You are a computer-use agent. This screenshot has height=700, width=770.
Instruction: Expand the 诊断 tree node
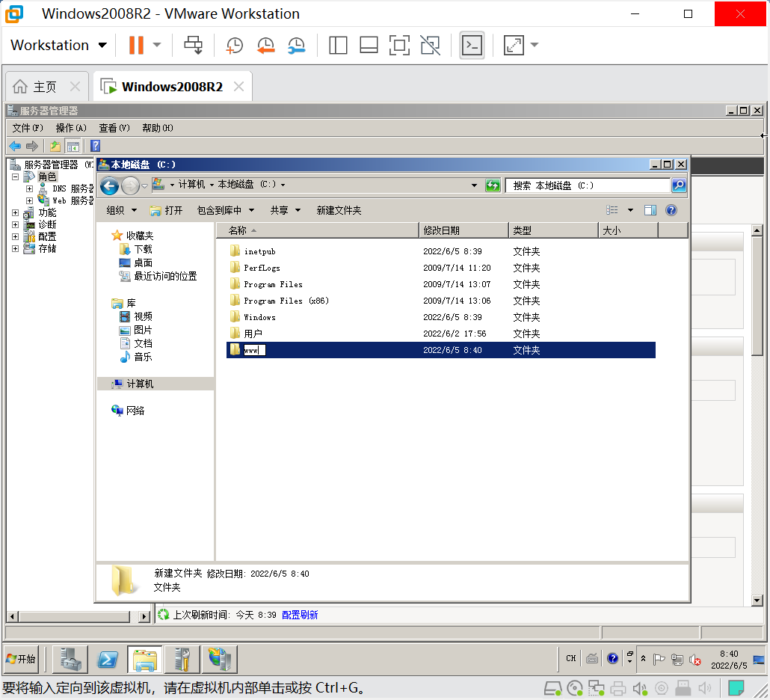tap(15, 224)
